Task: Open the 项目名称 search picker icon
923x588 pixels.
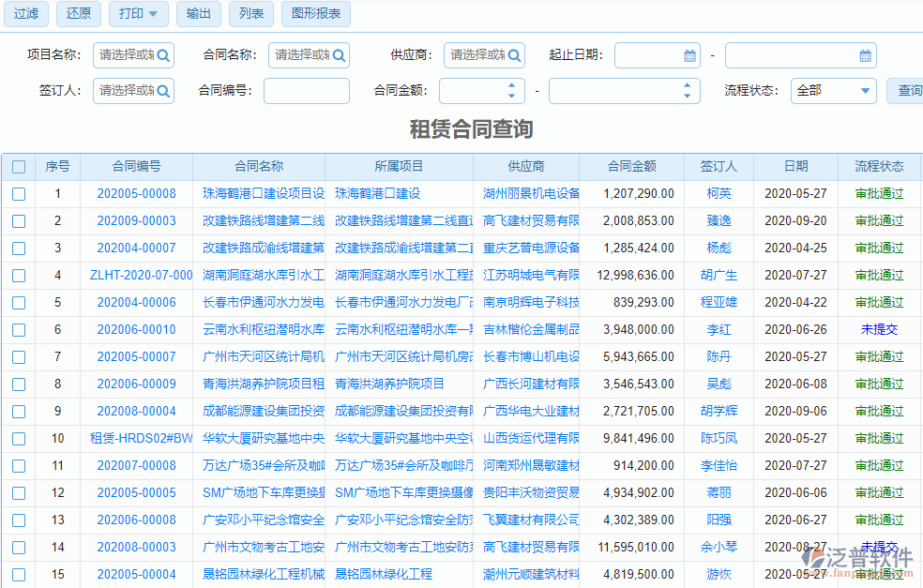Action: [x=163, y=55]
